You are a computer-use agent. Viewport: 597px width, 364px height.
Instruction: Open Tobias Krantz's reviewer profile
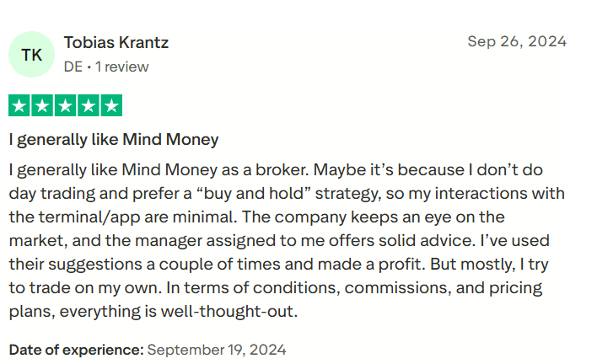pyautogui.click(x=116, y=42)
